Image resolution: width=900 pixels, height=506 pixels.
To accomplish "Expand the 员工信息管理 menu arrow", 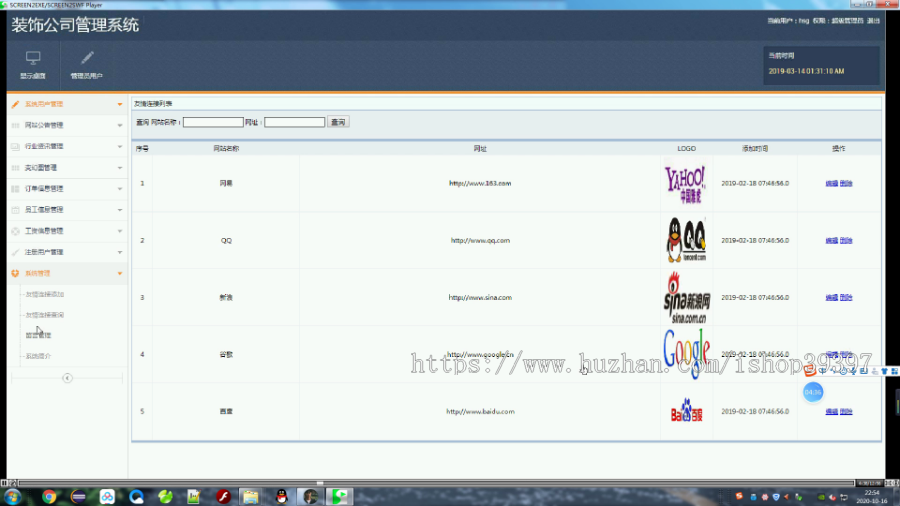I will click(120, 210).
